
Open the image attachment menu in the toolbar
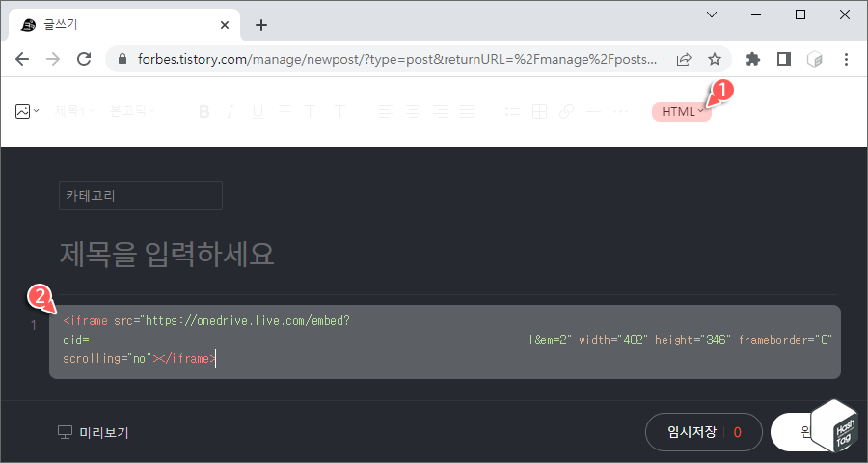tap(27, 111)
